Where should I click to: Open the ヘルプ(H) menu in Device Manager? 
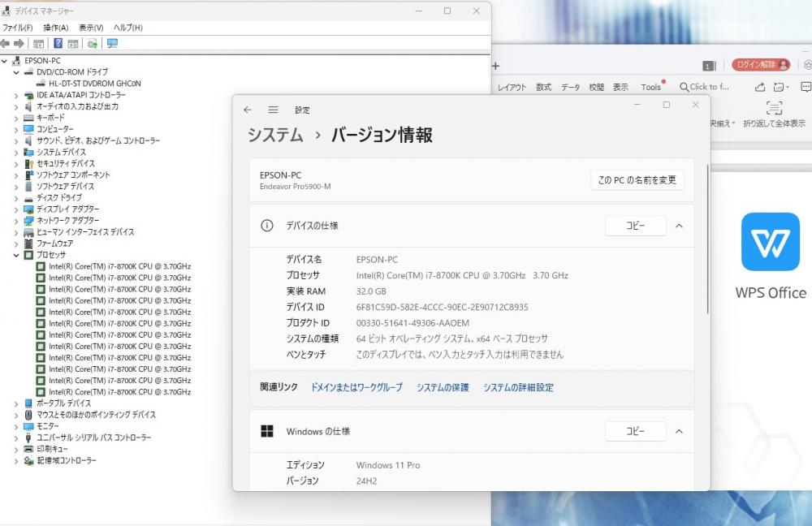point(128,28)
